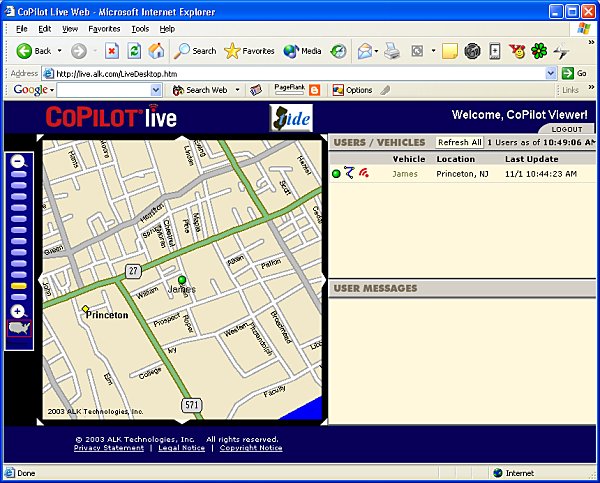Pan map north with top arrow
600x483 pixels.
[x=182, y=137]
